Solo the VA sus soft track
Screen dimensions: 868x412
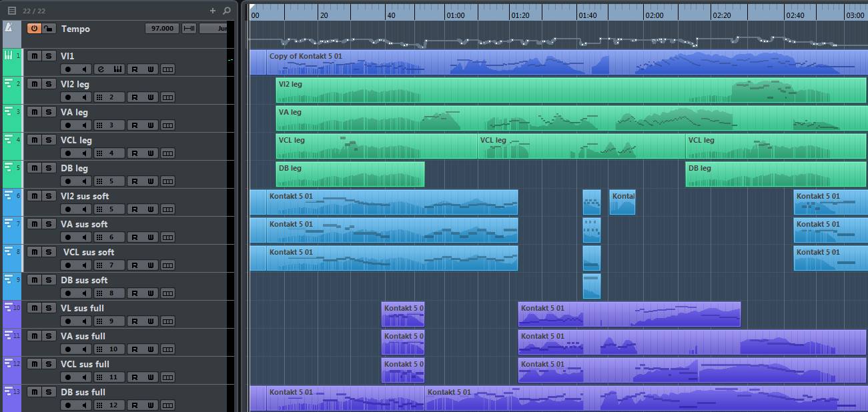tap(48, 224)
